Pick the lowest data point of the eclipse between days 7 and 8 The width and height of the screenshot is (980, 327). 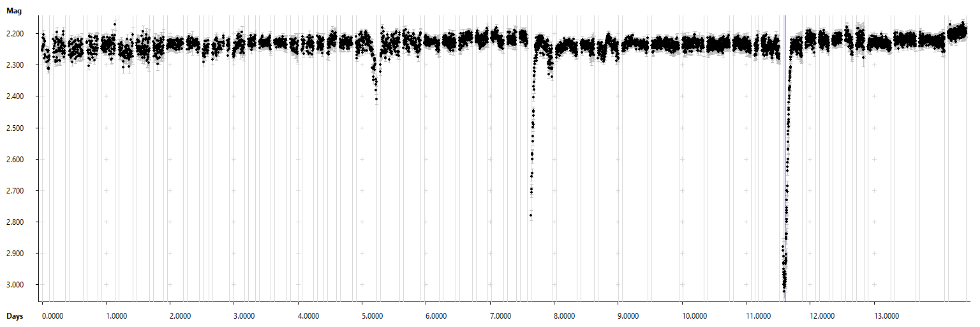tap(531, 215)
